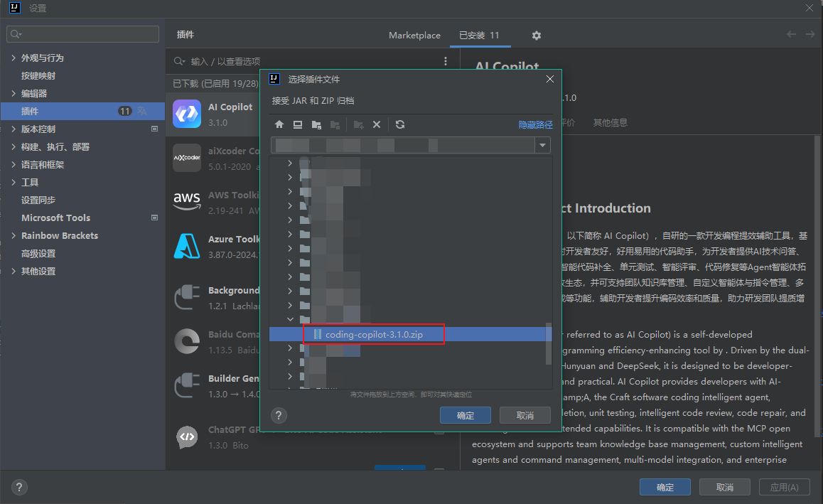The width and height of the screenshot is (823, 504).
Task: Expand the 其他设置 settings section
Action: click(x=14, y=271)
